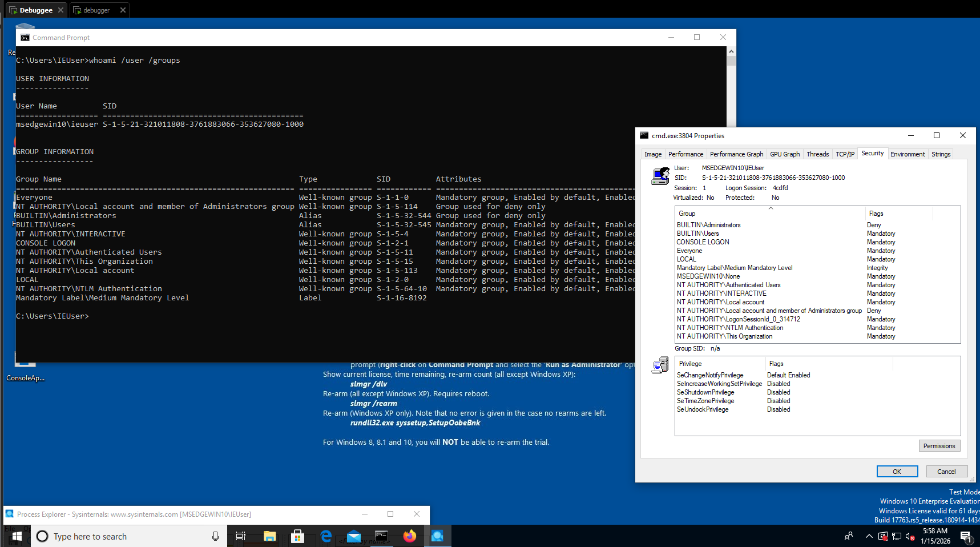Switch to Process Explorer via taskbar icon
Viewport: 980px width, 547px height.
(438, 536)
